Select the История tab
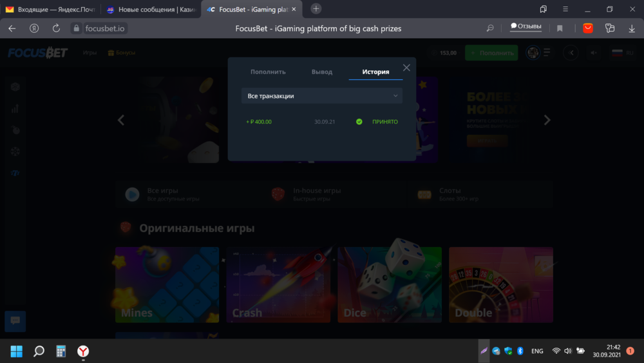Screen dimensions: 644x363 (x=375, y=72)
